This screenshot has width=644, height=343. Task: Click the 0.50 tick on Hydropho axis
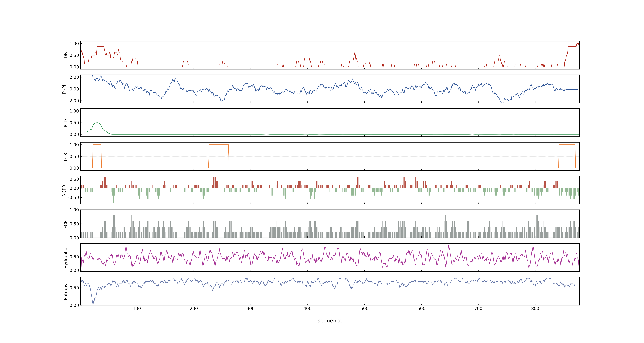tap(74, 257)
